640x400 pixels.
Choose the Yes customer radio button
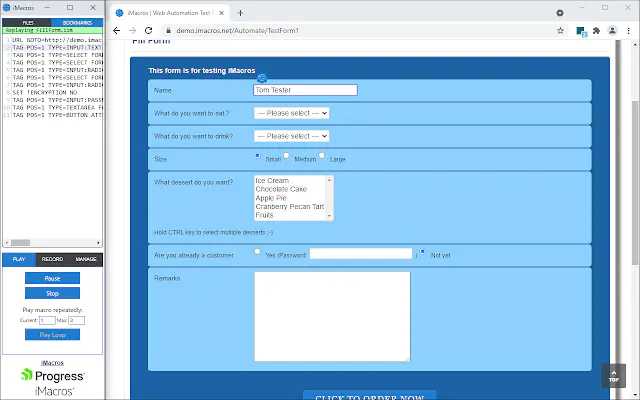258,252
